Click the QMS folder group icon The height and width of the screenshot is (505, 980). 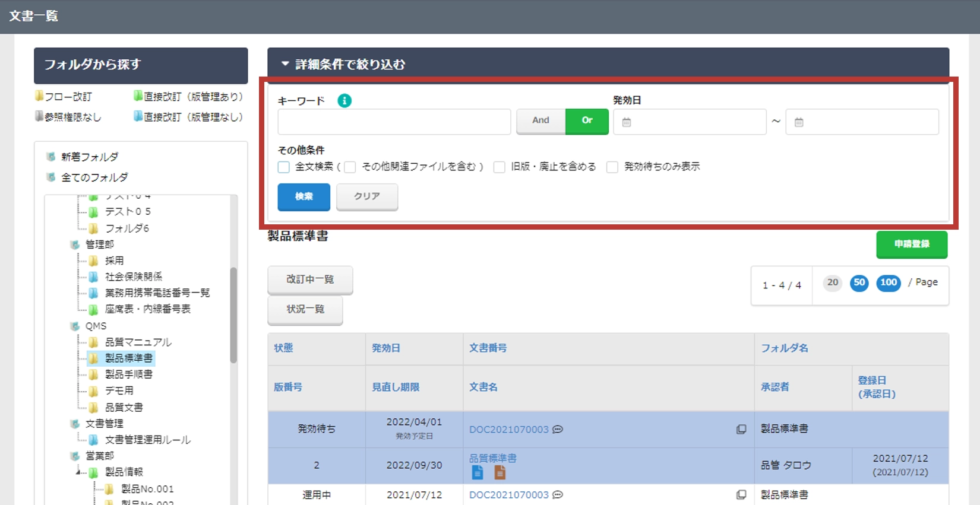pos(75,326)
